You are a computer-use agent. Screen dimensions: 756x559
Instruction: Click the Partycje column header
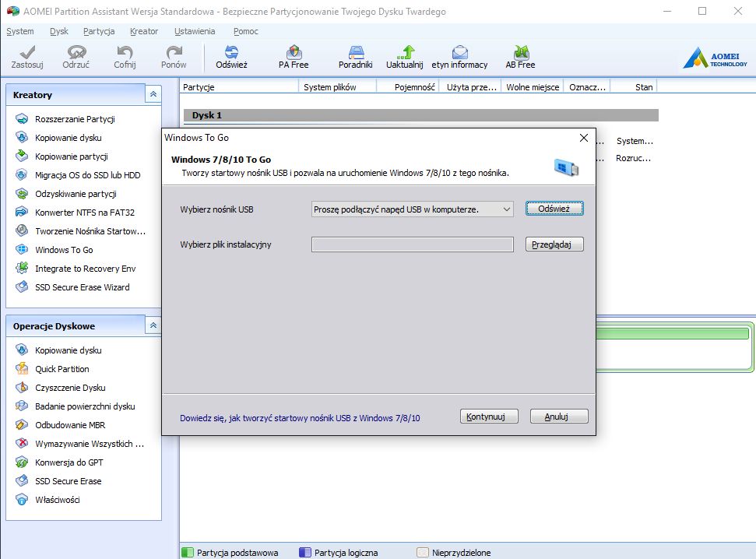tap(239, 87)
